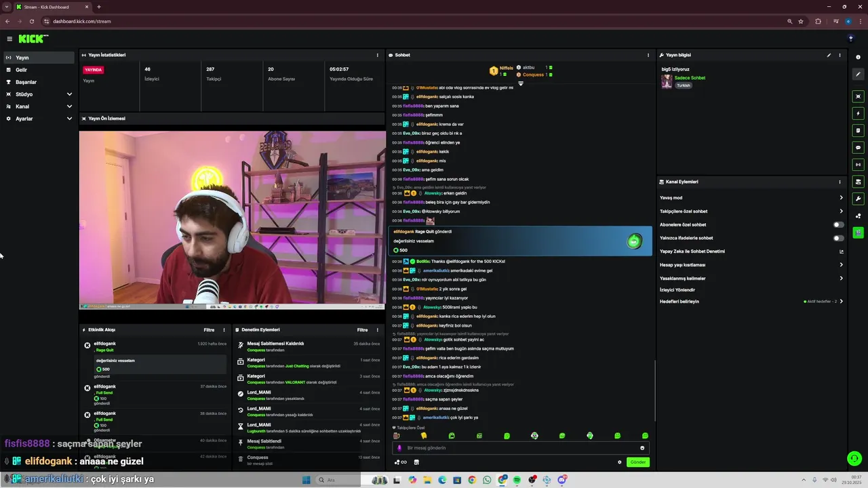Open three-dot menu of Kanal Eylemleri panel
The image size is (868, 488).
click(840, 182)
